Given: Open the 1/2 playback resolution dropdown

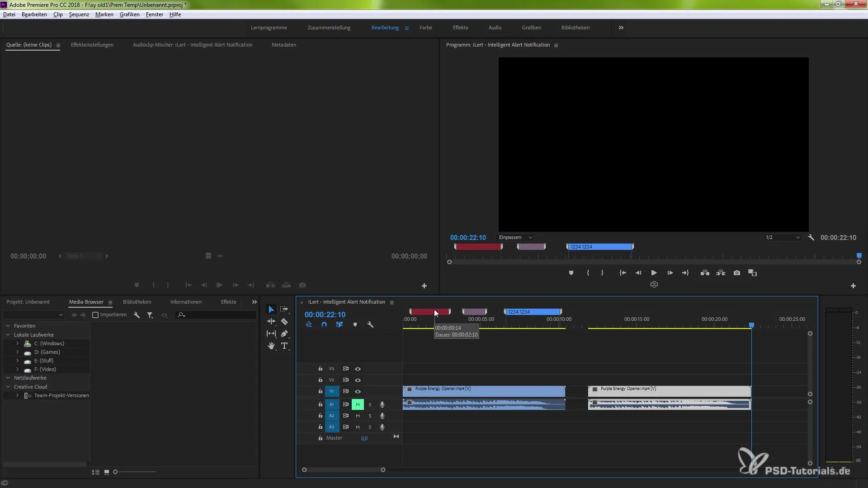Looking at the screenshot, I should tap(783, 238).
